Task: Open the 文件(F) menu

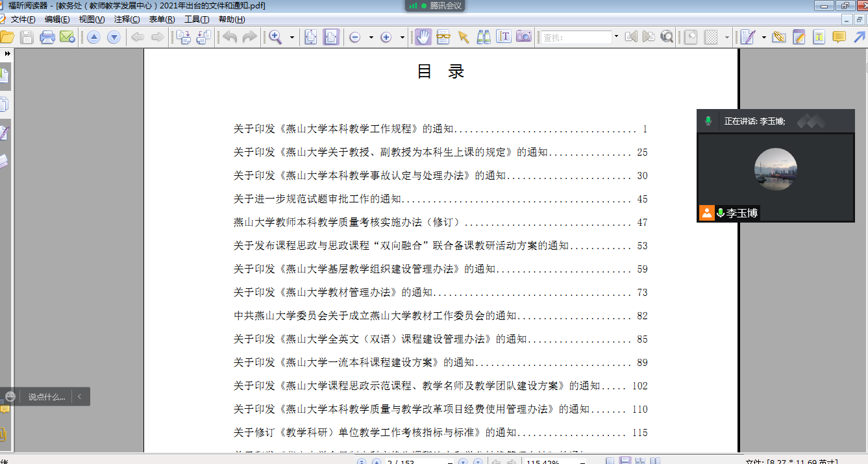Action: 23,19
